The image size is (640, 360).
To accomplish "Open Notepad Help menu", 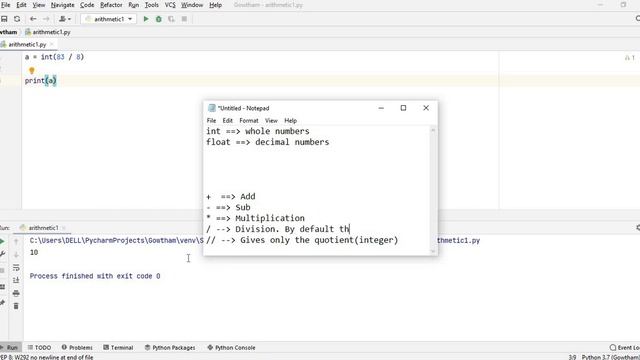I will (x=290, y=120).
